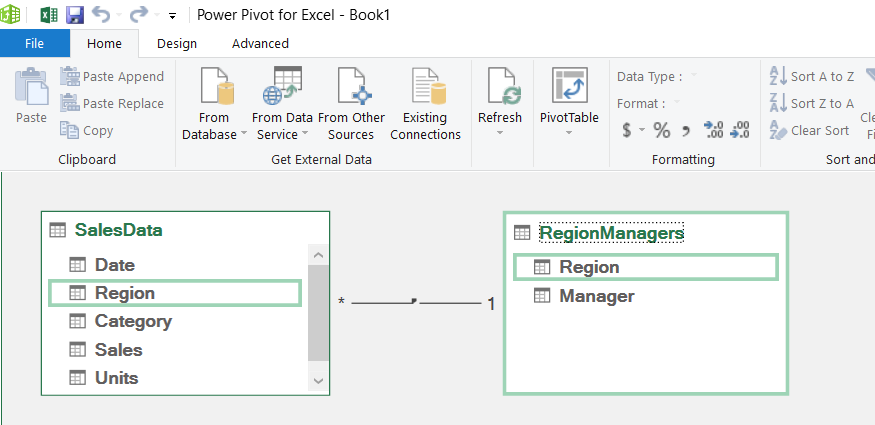
Task: Choose Paste Replace
Action: pyautogui.click(x=112, y=103)
